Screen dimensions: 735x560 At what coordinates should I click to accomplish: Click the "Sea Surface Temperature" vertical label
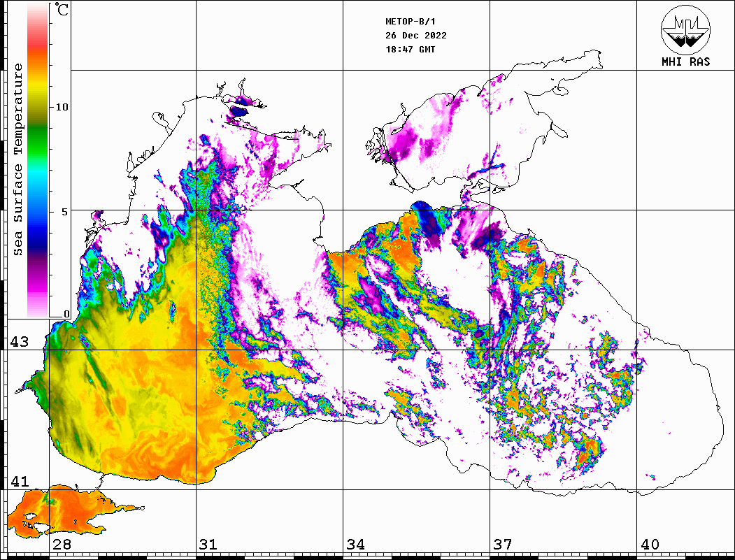click(x=17, y=159)
